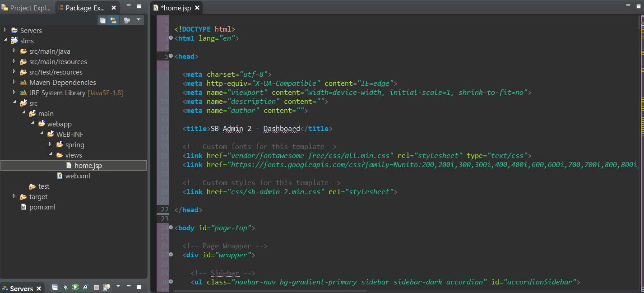Screen dimensions: 644x293
Task: Click the pom.xml Maven file icon
Action: point(23,207)
